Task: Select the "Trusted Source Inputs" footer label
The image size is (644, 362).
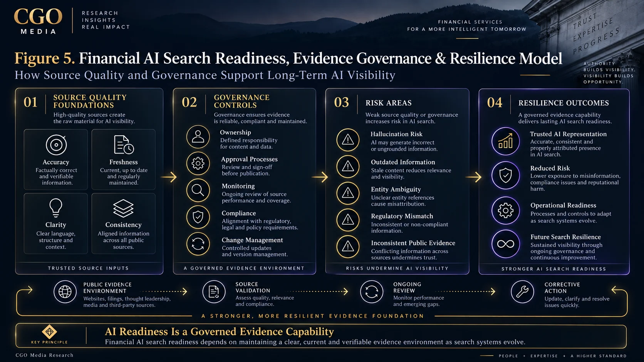Action: point(88,268)
